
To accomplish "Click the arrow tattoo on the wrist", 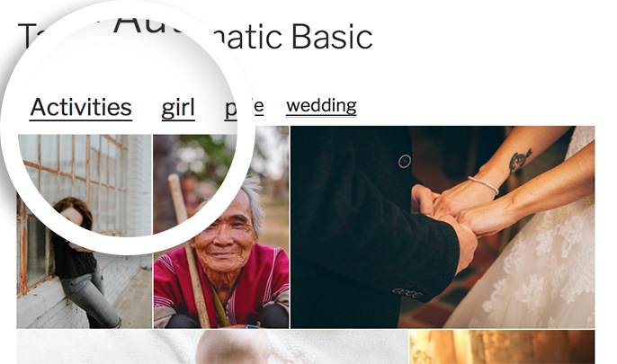I will point(520,160).
